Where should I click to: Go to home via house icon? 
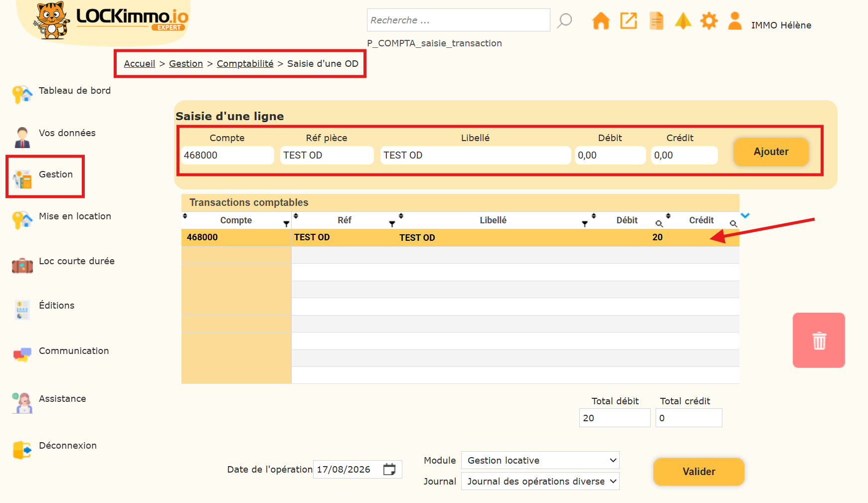601,21
